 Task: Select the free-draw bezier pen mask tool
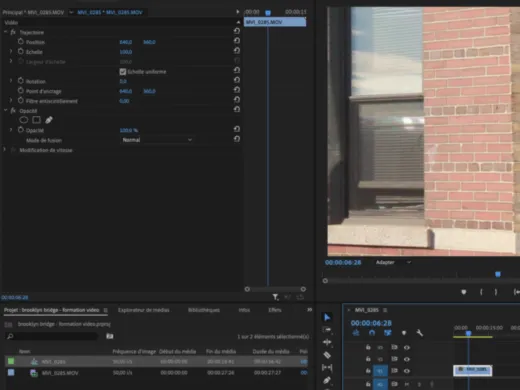[49, 120]
